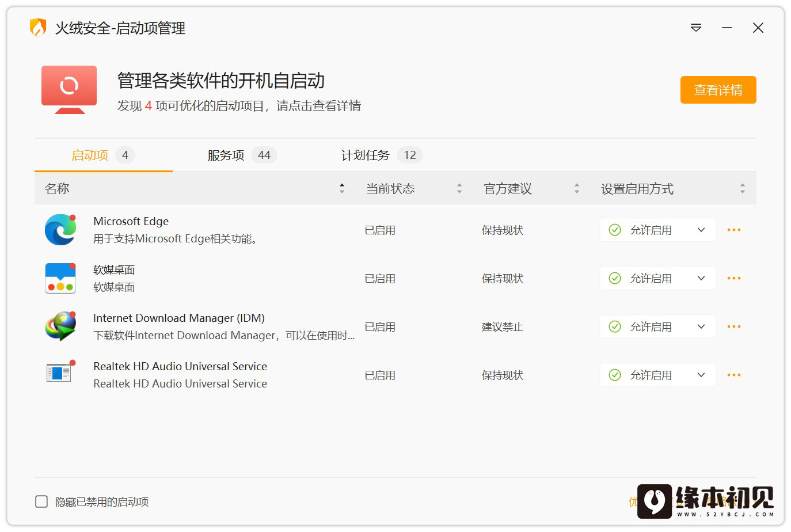The width and height of the screenshot is (791, 532).
Task: Sort the list by 官方建议 column
Action: point(577,188)
